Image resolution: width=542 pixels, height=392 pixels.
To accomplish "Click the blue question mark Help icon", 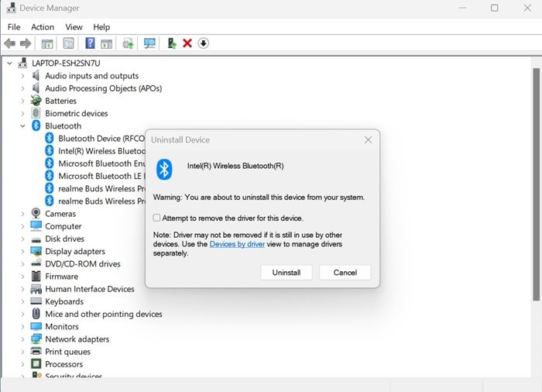I will (90, 43).
